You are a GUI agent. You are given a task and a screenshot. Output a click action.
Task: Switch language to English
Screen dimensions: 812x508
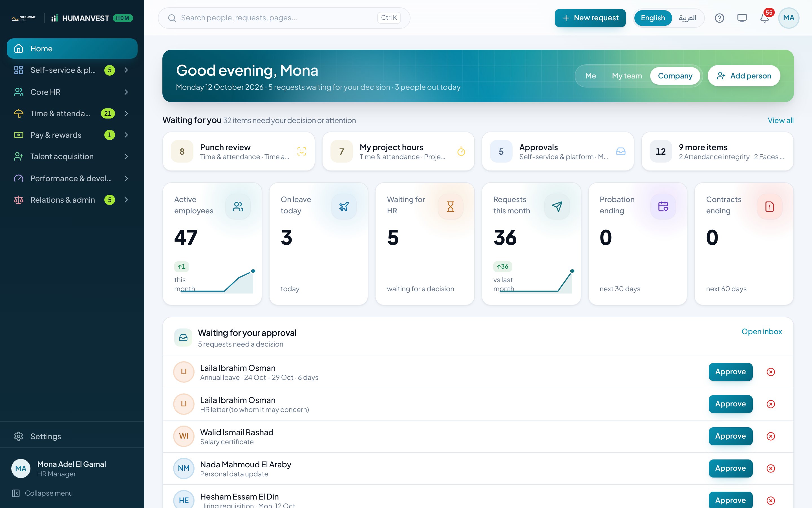pyautogui.click(x=653, y=18)
